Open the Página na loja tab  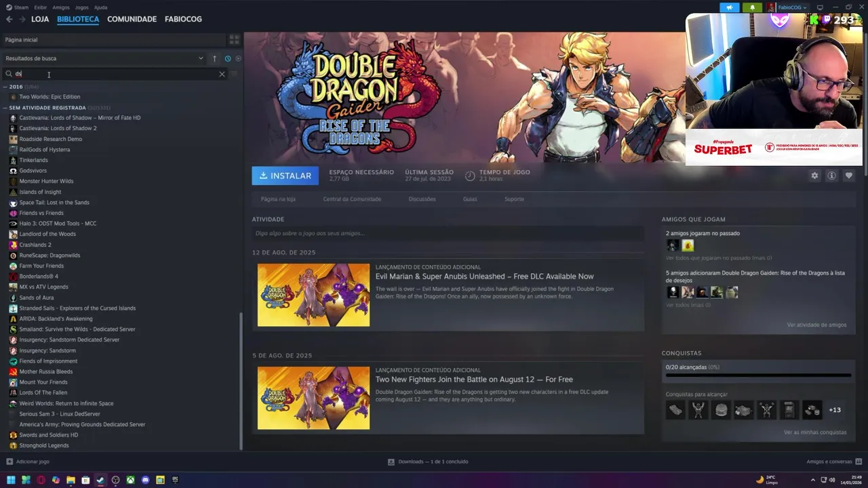tap(278, 199)
